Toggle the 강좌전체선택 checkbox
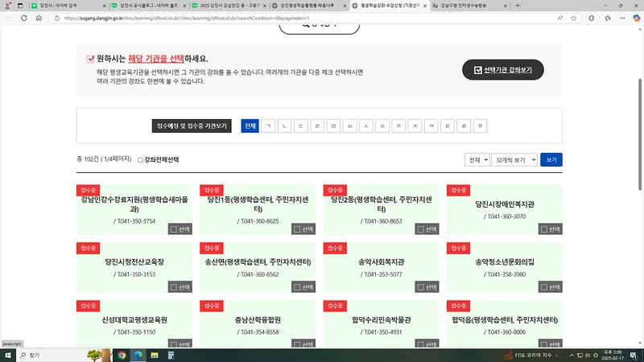 [x=140, y=160]
